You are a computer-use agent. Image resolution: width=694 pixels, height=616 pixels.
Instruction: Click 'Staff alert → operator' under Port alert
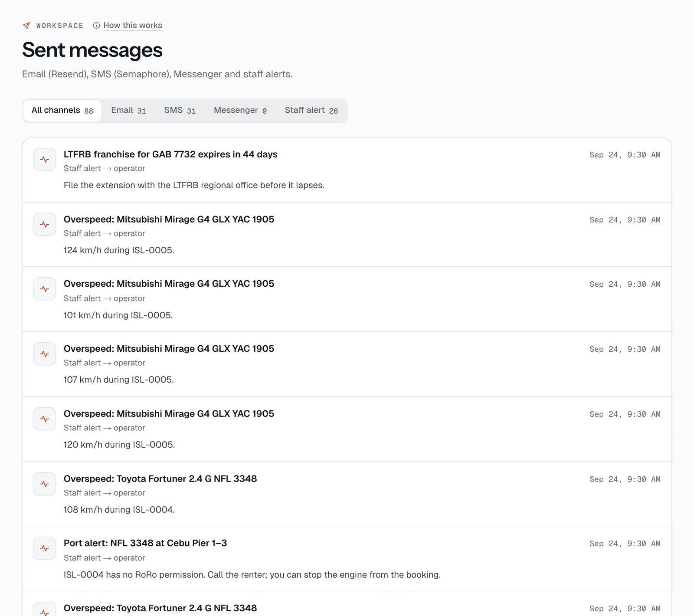pyautogui.click(x=104, y=558)
